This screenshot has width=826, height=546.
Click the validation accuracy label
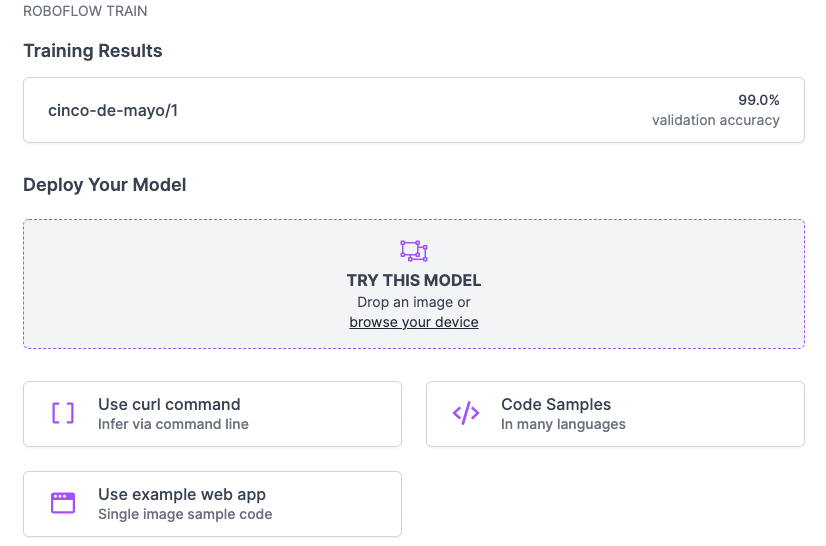[715, 120]
